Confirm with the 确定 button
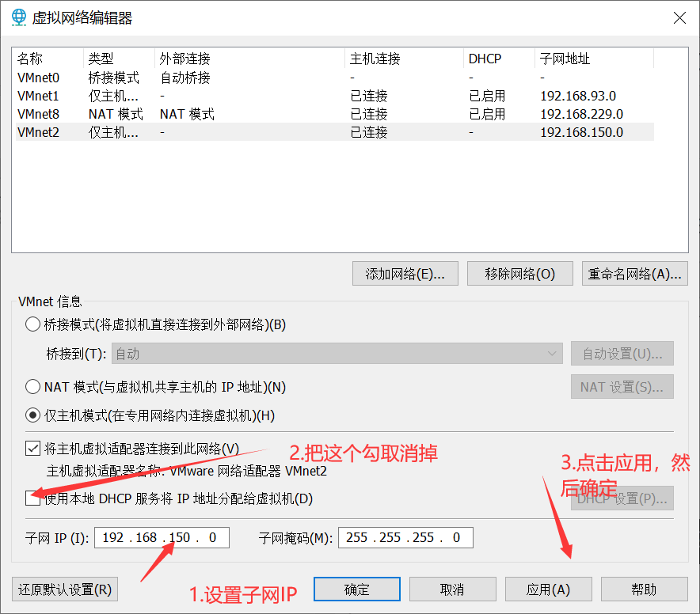Viewport: 700px width, 614px height. pos(356,589)
